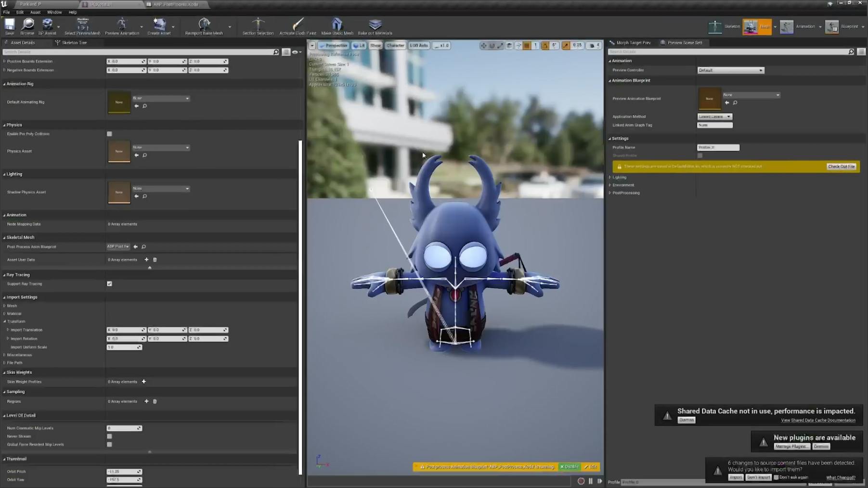Click Import in source changes notification

tap(735, 477)
